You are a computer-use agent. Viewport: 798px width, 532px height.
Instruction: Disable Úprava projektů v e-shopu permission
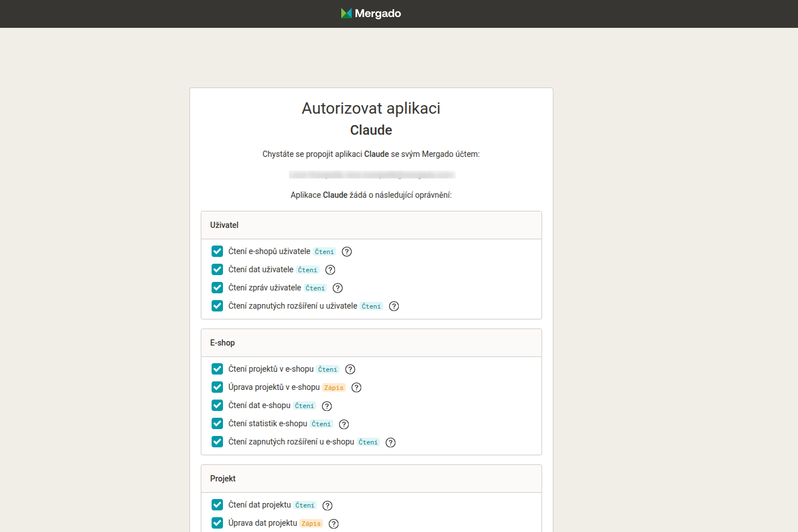(x=217, y=387)
